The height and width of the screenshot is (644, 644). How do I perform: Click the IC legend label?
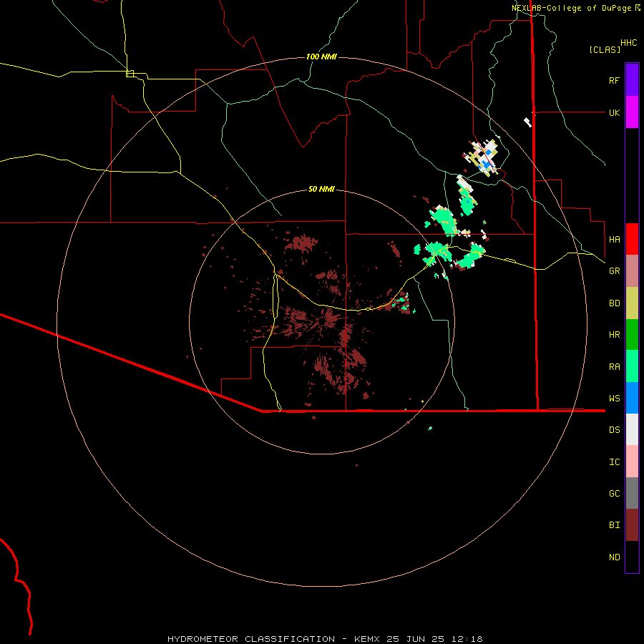[614, 462]
